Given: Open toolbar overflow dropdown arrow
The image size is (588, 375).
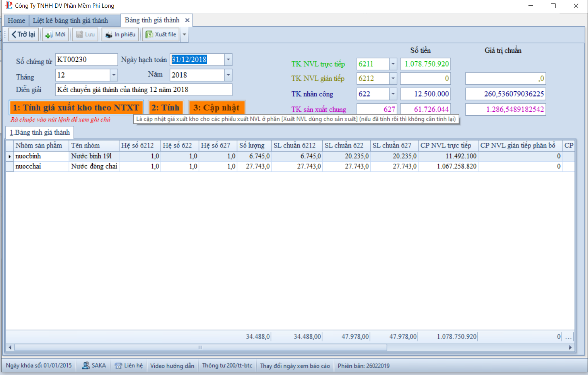Looking at the screenshot, I should (184, 34).
